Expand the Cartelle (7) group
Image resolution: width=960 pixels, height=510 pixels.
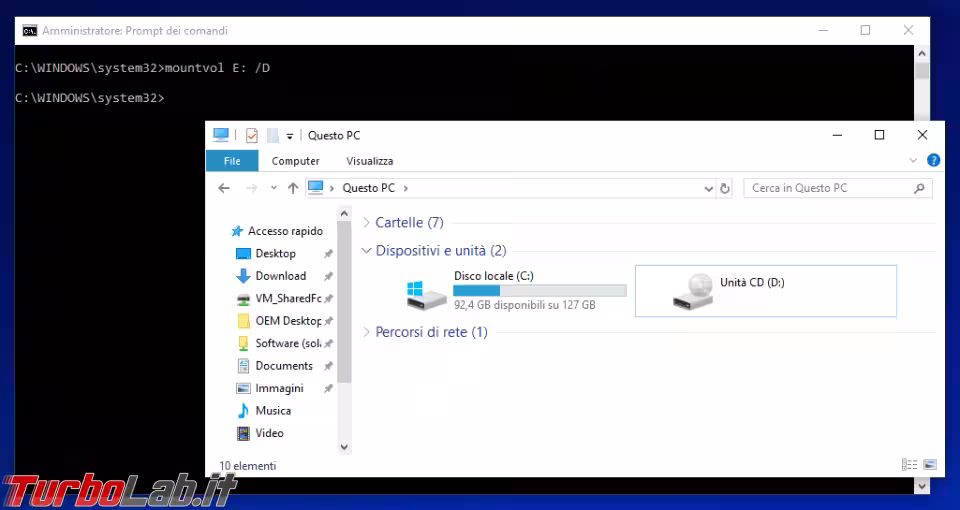(x=366, y=223)
